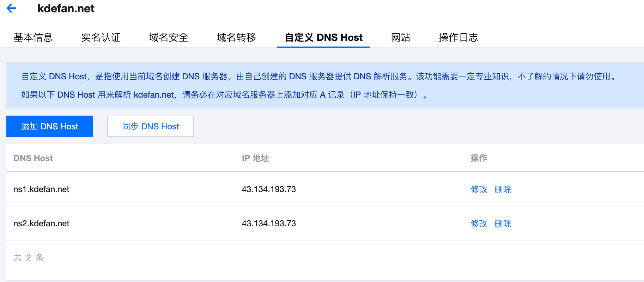Viewport: 644px width, 282px height.
Task: Switch to the 网站 tab
Action: pyautogui.click(x=401, y=37)
